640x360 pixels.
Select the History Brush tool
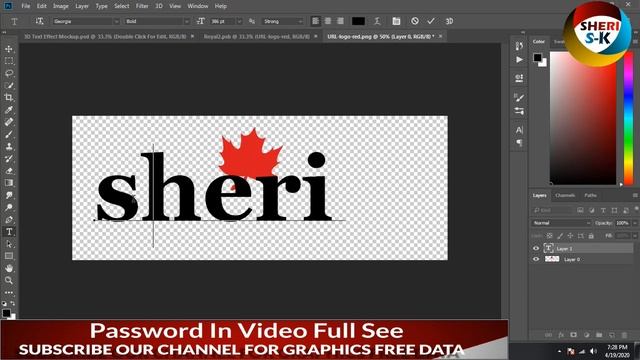tap(9, 159)
